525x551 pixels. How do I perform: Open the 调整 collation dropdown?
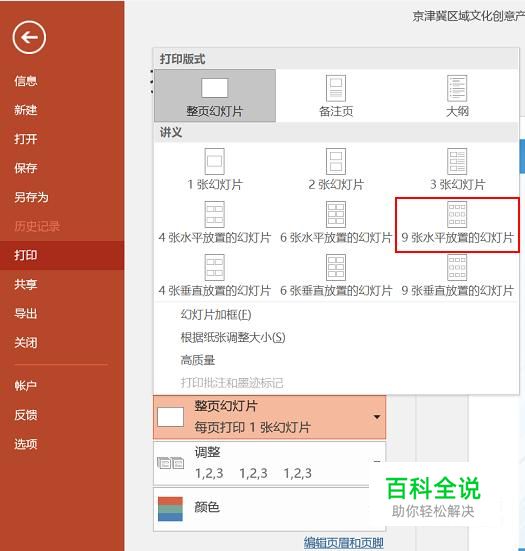(x=270, y=463)
